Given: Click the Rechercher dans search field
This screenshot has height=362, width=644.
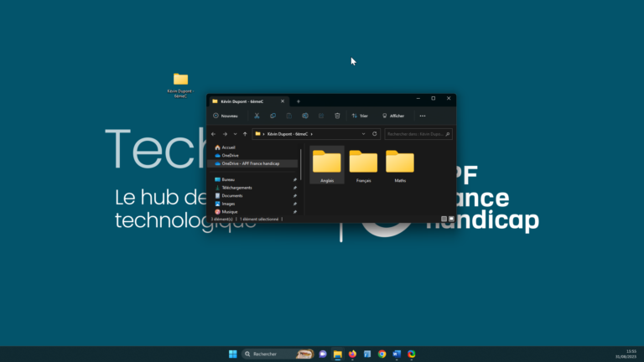Looking at the screenshot, I should click(x=415, y=133).
